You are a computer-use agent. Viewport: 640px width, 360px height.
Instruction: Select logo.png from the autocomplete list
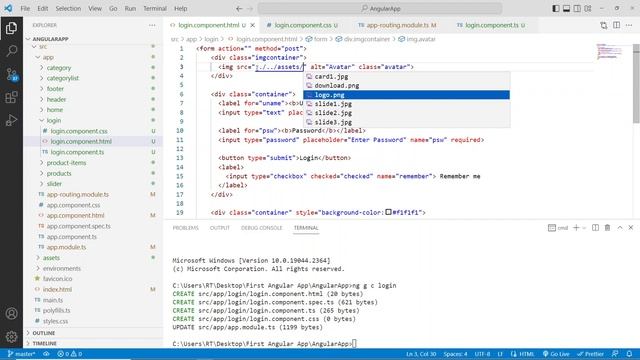point(407,95)
